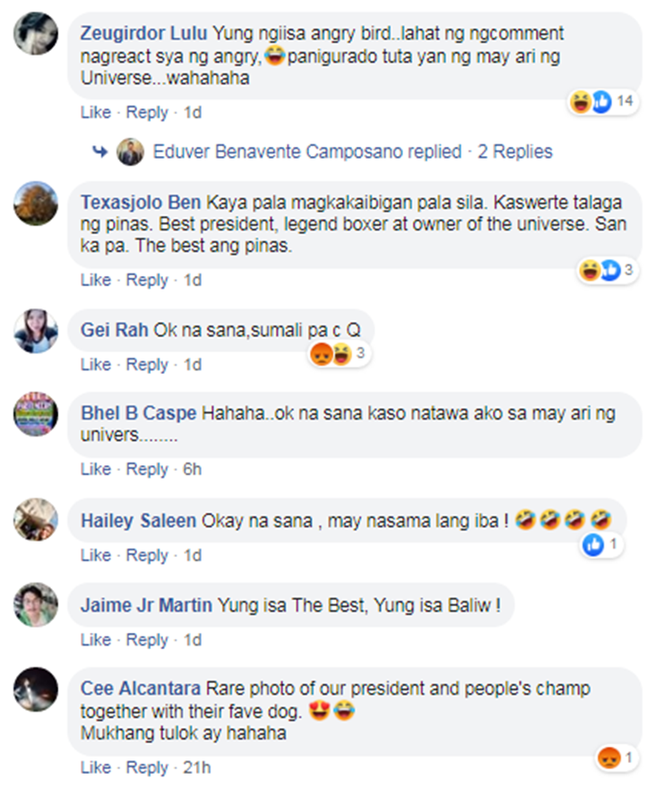Like Bhel B Caspe's comment
672x789 pixels.
96,469
